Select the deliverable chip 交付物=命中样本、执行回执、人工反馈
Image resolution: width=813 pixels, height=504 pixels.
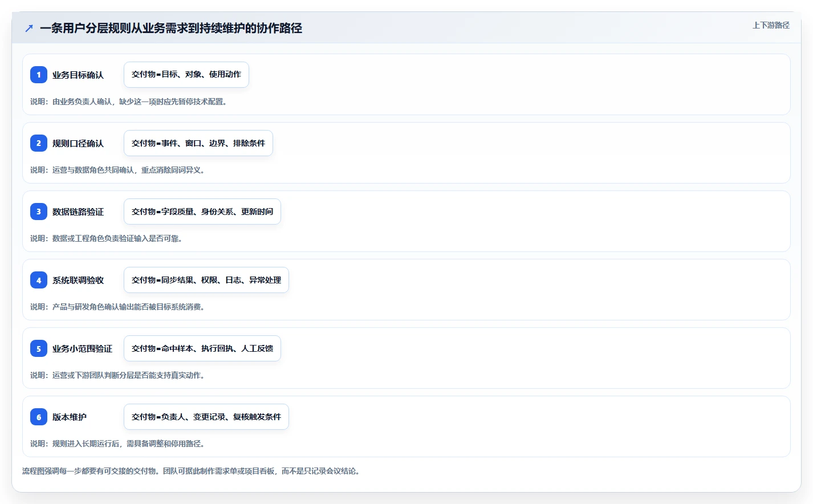[x=202, y=348]
